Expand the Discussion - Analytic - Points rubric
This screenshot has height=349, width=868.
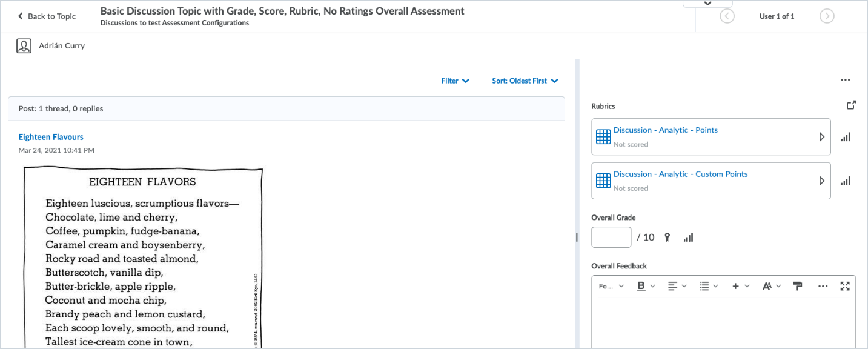click(822, 136)
